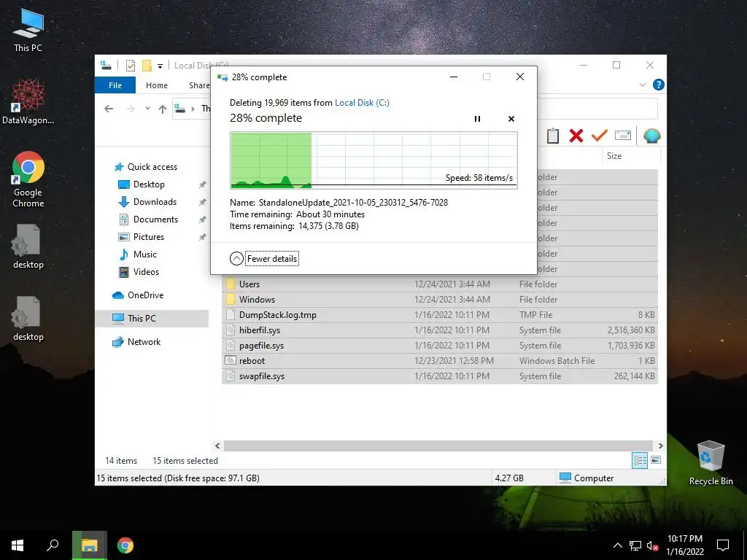Go back with the Explorer back arrow

click(x=109, y=109)
